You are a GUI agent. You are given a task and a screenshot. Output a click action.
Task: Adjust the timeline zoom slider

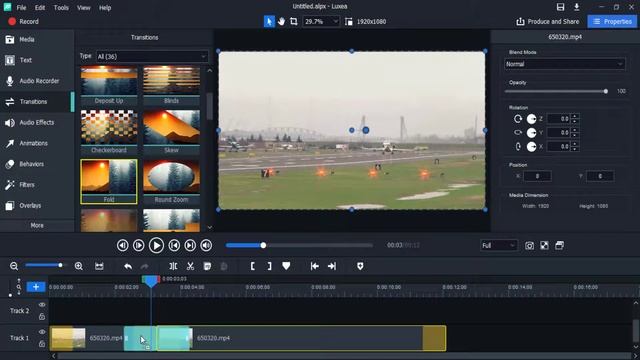coord(44,266)
